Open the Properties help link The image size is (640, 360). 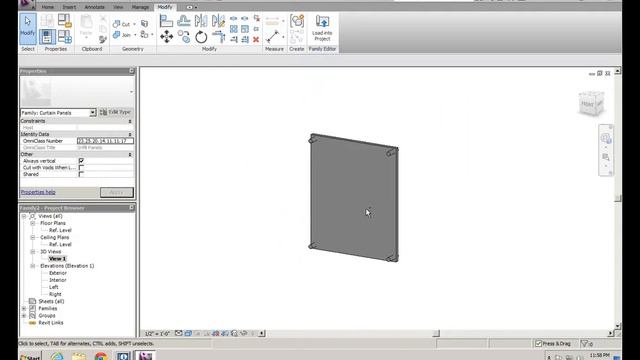point(38,192)
